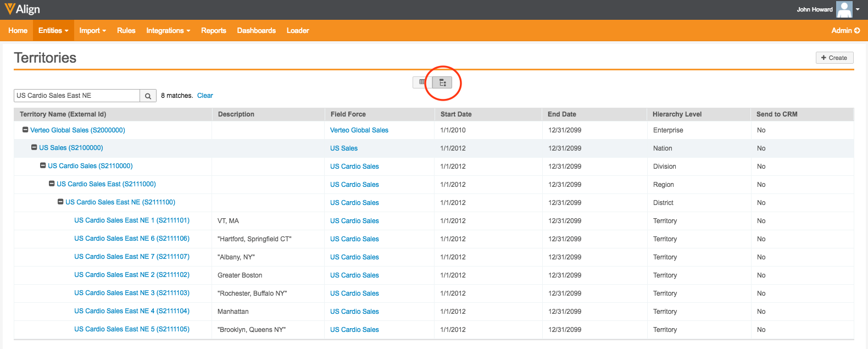Select the hierarchy tree view icon
The width and height of the screenshot is (868, 349).
[442, 83]
